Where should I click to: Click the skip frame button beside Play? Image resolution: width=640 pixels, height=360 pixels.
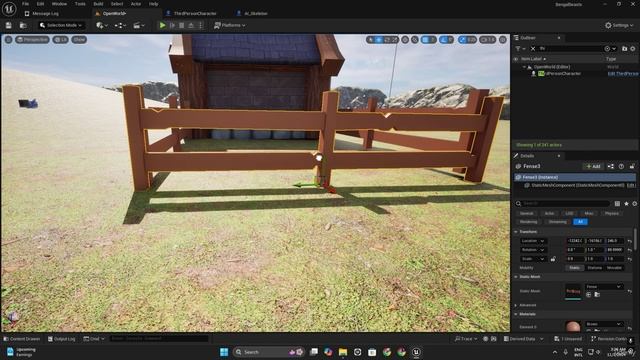coord(172,25)
